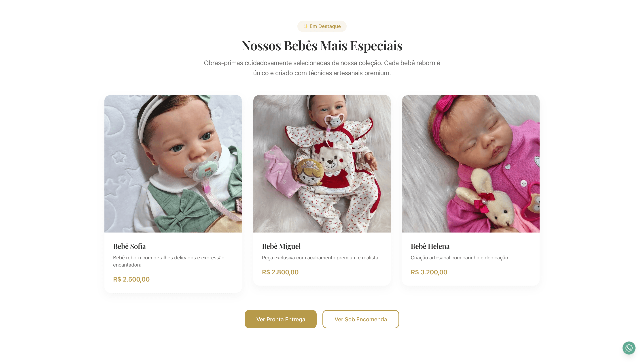644x363 pixels.
Task: Open the Bebê Miguel product photo
Action: [x=322, y=164]
